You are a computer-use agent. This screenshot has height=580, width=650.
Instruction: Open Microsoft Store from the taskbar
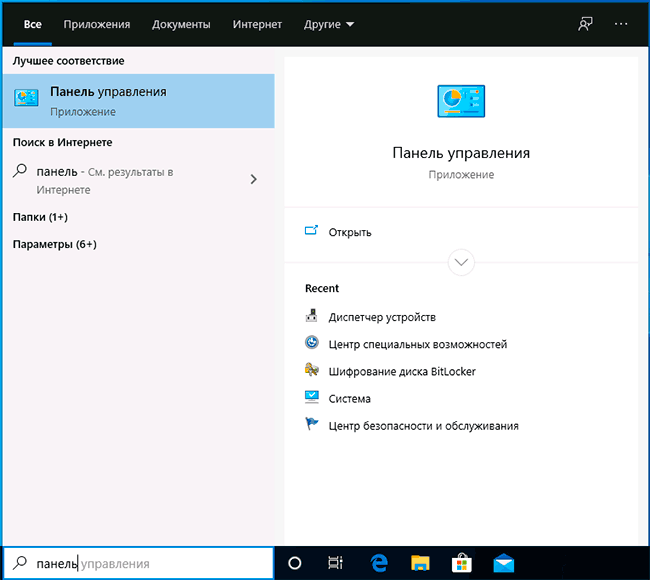coord(462,563)
